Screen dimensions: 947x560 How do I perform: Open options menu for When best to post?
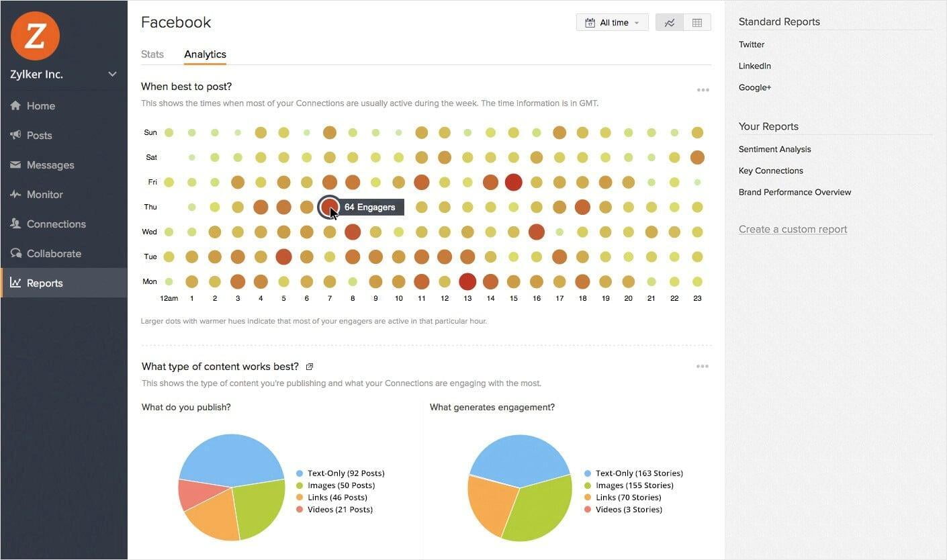[x=703, y=89]
